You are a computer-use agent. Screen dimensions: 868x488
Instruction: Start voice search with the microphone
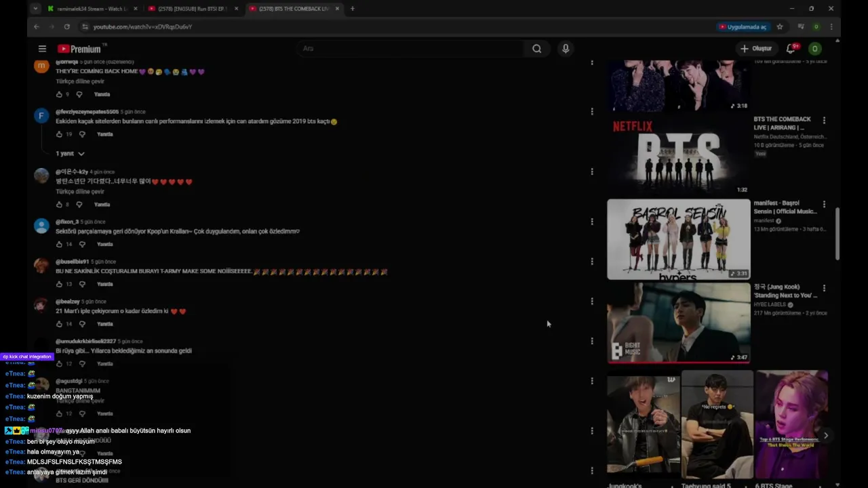click(x=566, y=49)
